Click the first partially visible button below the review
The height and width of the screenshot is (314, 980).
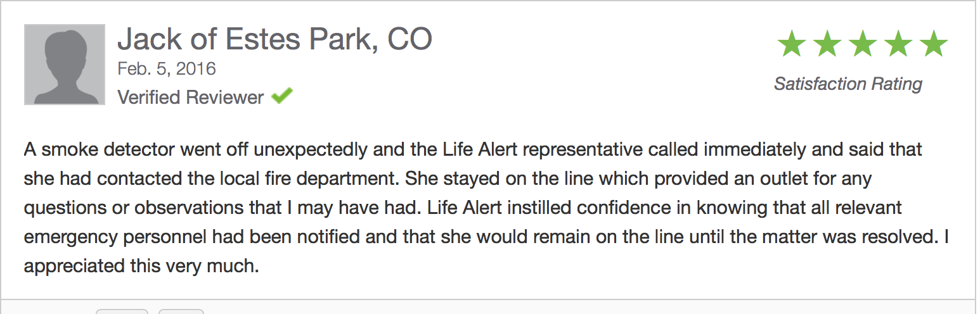pyautogui.click(x=122, y=311)
